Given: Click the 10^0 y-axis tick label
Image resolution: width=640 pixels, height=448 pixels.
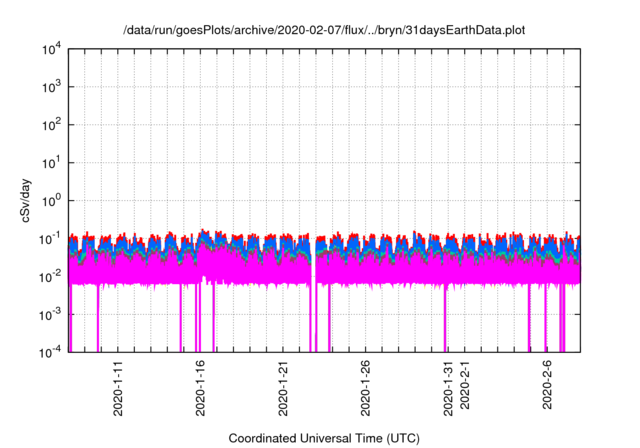Looking at the screenshot, I should click(52, 201).
